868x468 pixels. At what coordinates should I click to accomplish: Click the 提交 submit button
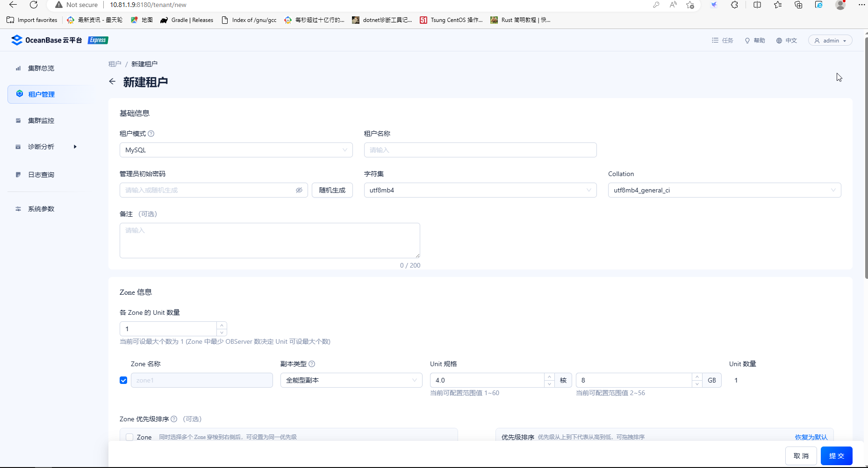pyautogui.click(x=837, y=456)
